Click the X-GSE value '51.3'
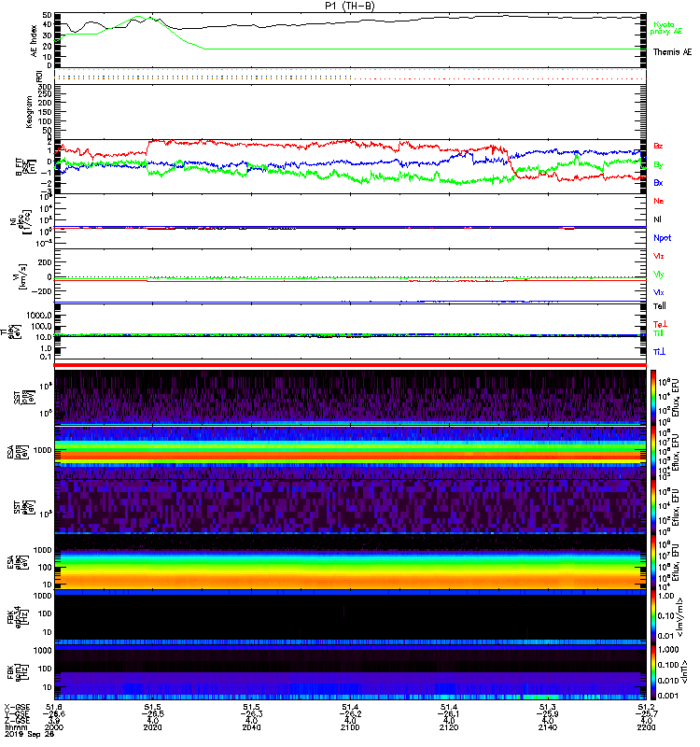 coord(548,707)
